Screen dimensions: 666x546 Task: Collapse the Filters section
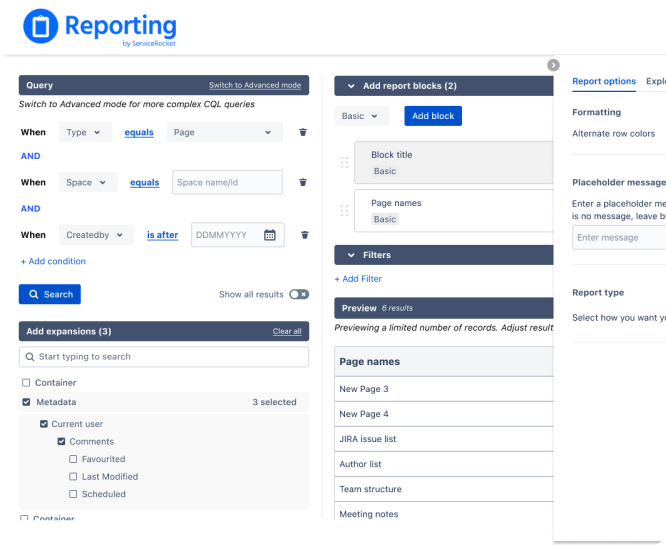click(x=351, y=255)
